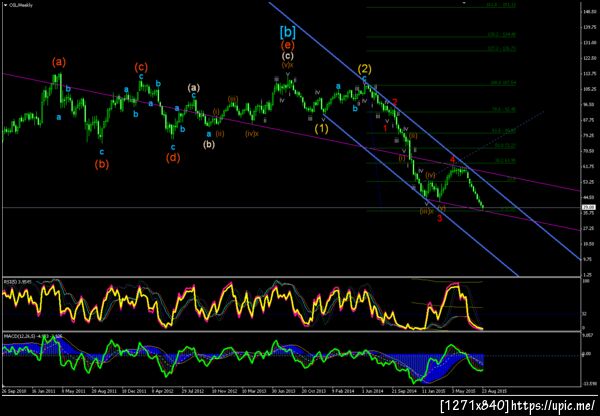The image size is (600, 416).
Task: Click the 30 Jun 2013 date label
Action: (x=284, y=392)
